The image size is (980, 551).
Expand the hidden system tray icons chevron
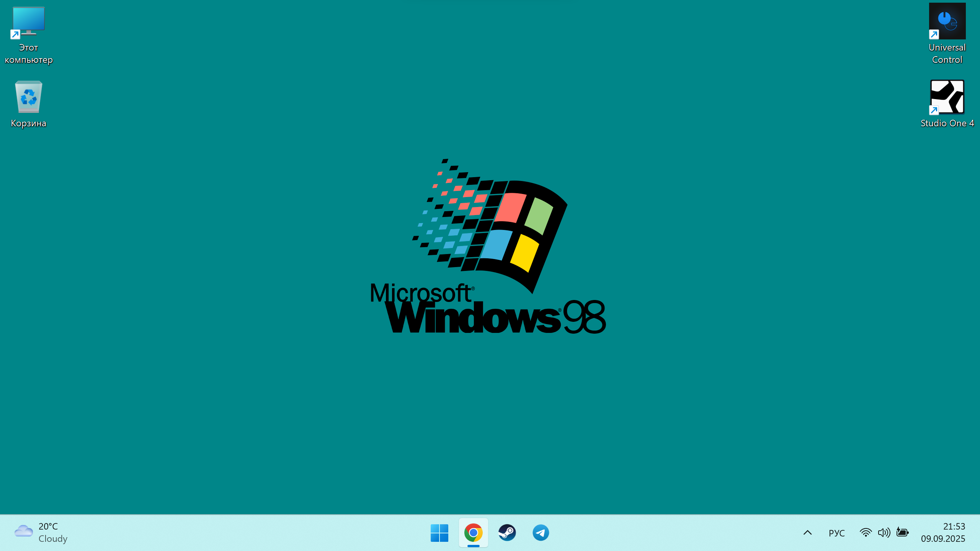pos(808,533)
